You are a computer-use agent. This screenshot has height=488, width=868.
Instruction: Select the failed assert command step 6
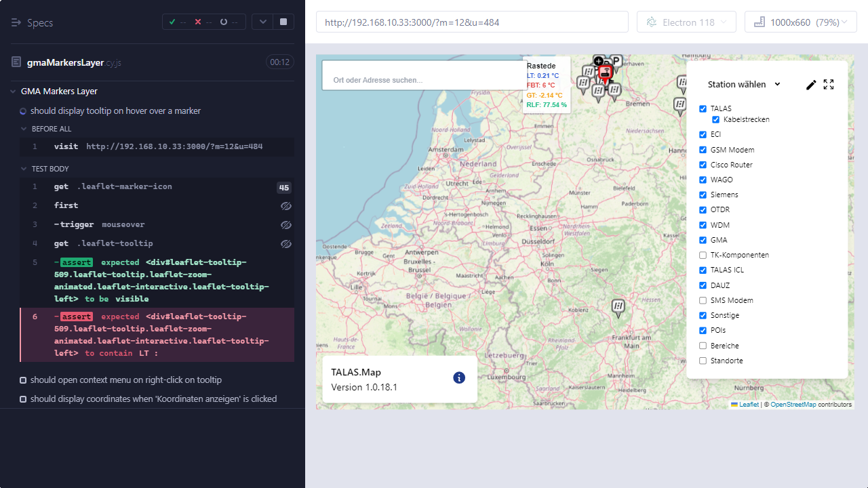pyautogui.click(x=161, y=335)
